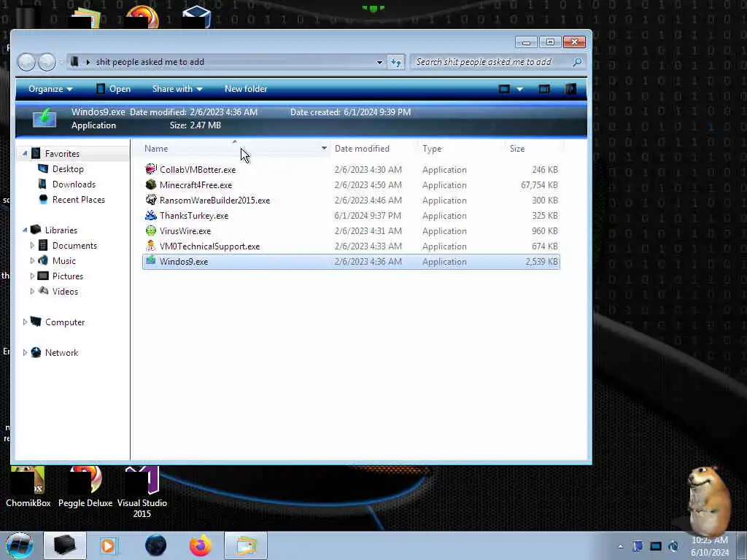Image resolution: width=747 pixels, height=560 pixels.
Task: Open the media player taskbar icon
Action: pos(109,545)
